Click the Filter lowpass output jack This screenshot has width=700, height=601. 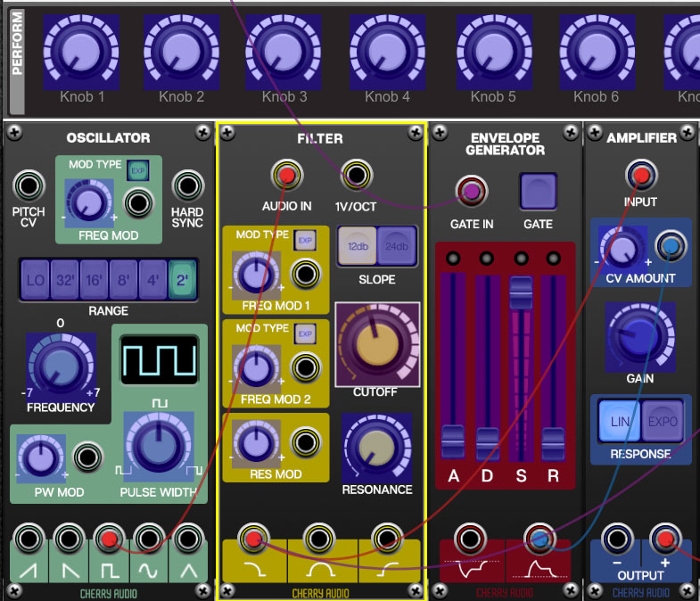[253, 539]
